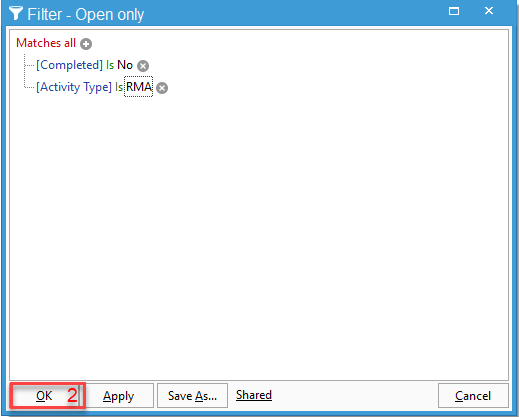Follow the Shared link

(254, 395)
